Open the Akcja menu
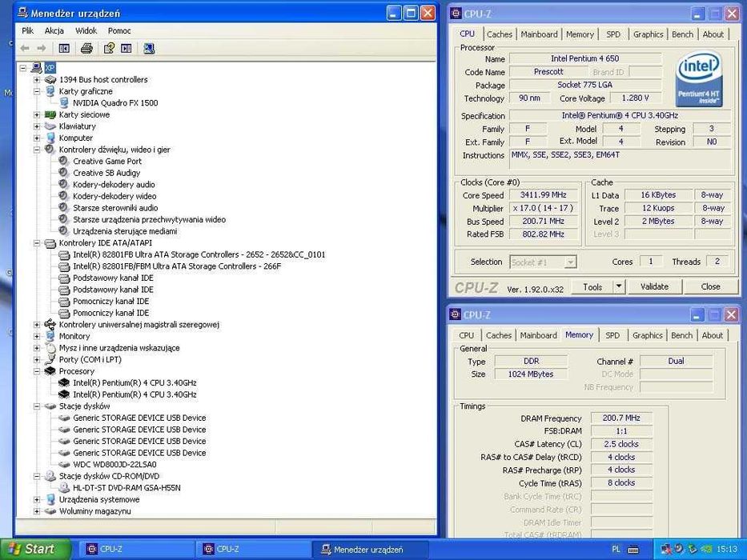This screenshot has height=560, width=747. point(54,31)
